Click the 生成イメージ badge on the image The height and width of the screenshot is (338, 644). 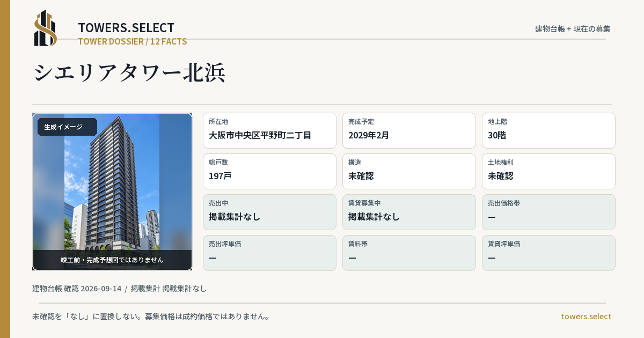(x=67, y=127)
